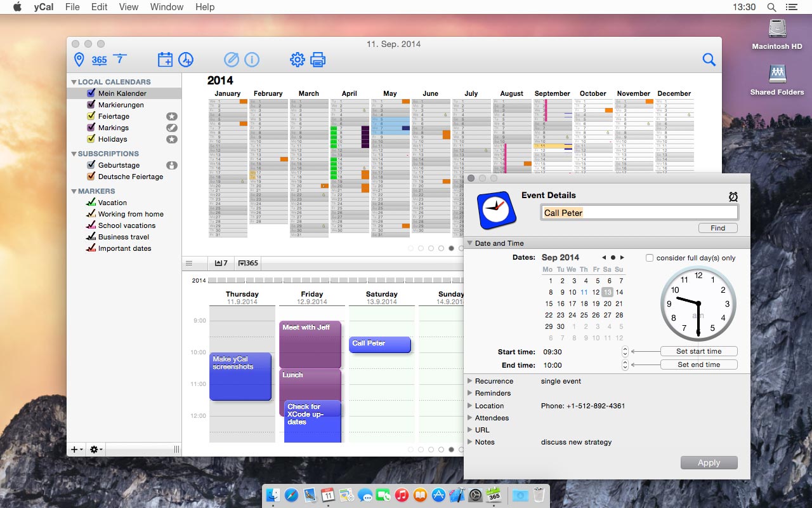The width and height of the screenshot is (812, 508).
Task: Uncheck the Feiertage calendar checkbox
Action: click(91, 116)
